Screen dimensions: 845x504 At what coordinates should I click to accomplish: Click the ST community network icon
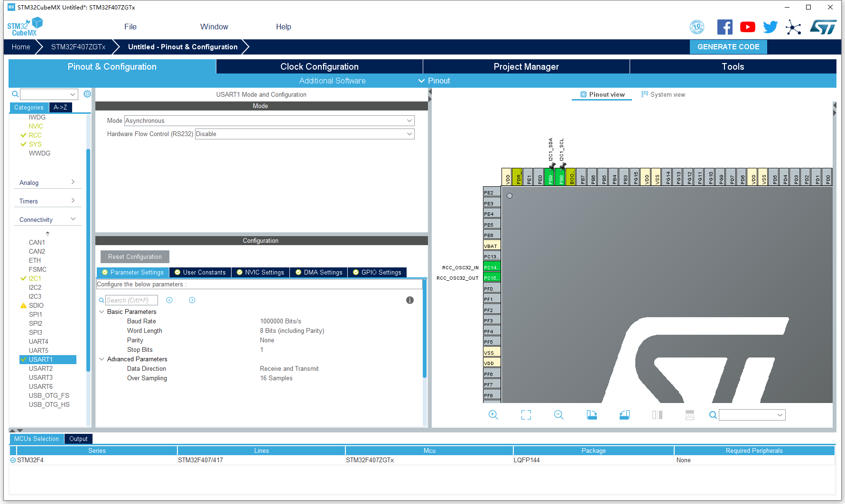tap(793, 27)
